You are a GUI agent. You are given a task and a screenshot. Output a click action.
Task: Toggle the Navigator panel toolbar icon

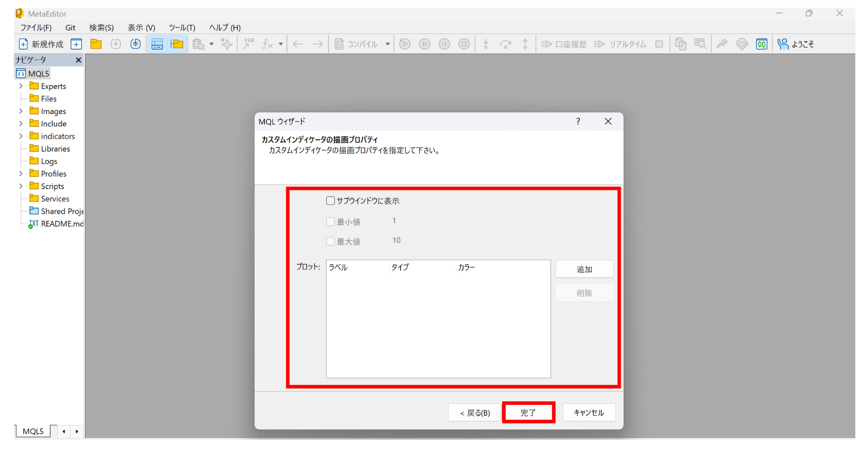[x=177, y=44]
